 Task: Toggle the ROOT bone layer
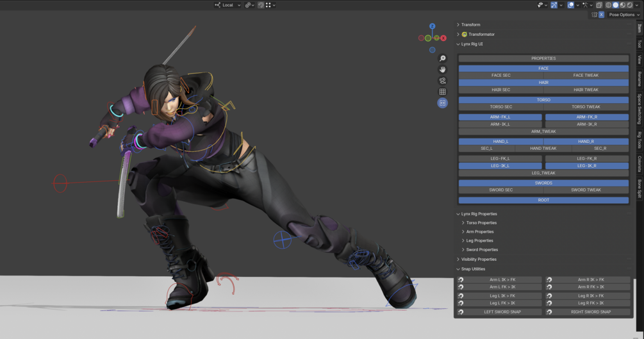543,200
